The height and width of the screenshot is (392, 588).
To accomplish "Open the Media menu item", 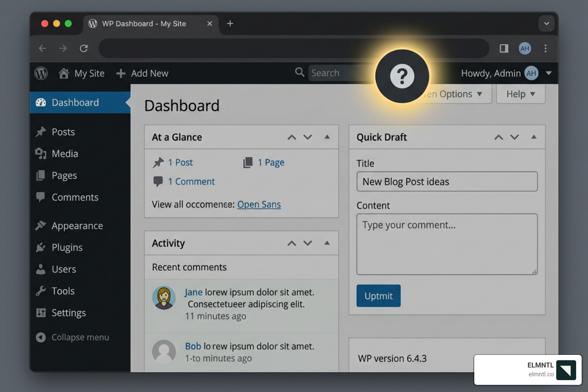I will 65,154.
